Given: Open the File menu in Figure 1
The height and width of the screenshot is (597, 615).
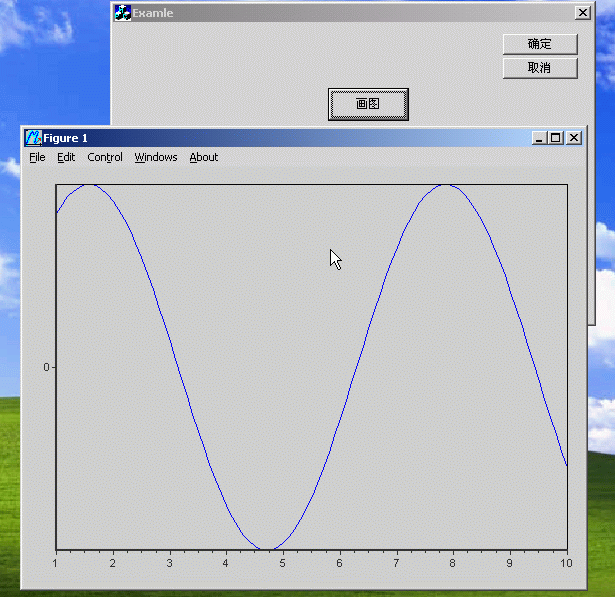Looking at the screenshot, I should point(37,157).
